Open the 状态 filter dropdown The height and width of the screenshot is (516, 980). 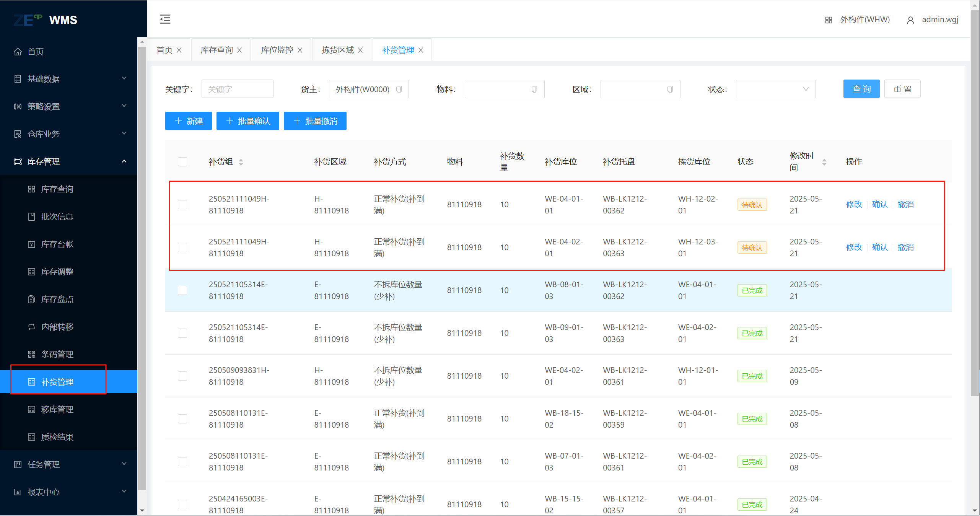click(775, 89)
